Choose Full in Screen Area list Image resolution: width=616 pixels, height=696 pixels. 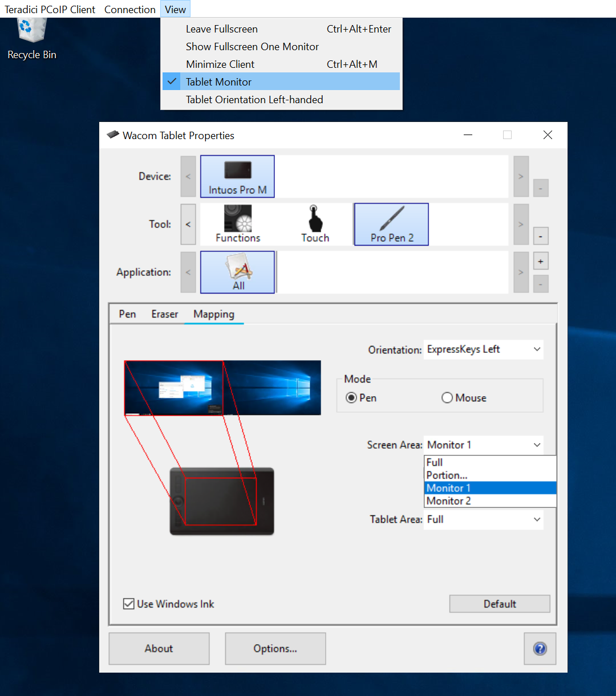(x=491, y=462)
